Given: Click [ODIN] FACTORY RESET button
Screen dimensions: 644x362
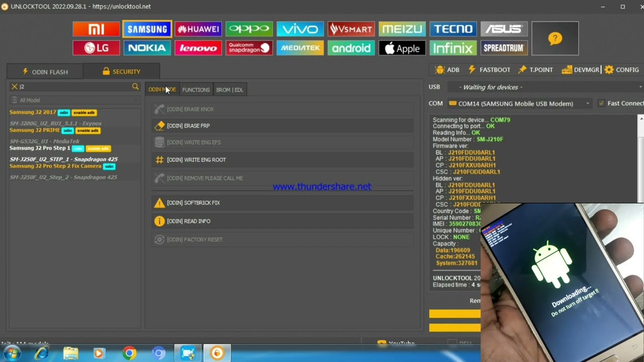Looking at the screenshot, I should pyautogui.click(x=282, y=239).
